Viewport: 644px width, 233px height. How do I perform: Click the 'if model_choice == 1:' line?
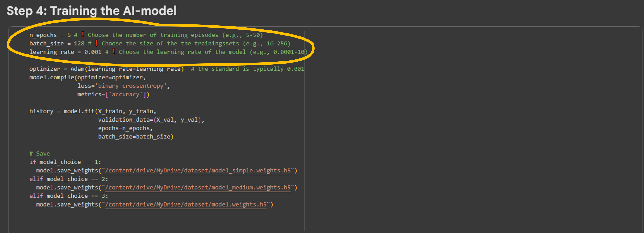pos(65,162)
